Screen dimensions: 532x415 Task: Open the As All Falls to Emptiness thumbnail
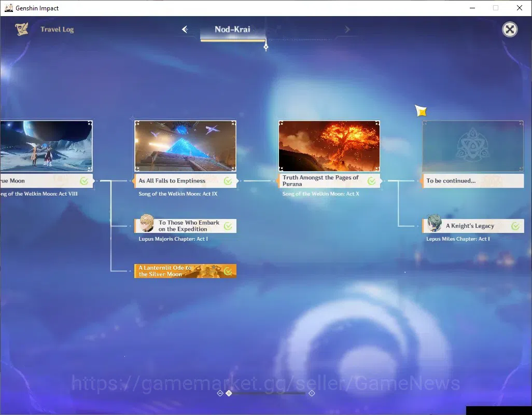tap(185, 146)
